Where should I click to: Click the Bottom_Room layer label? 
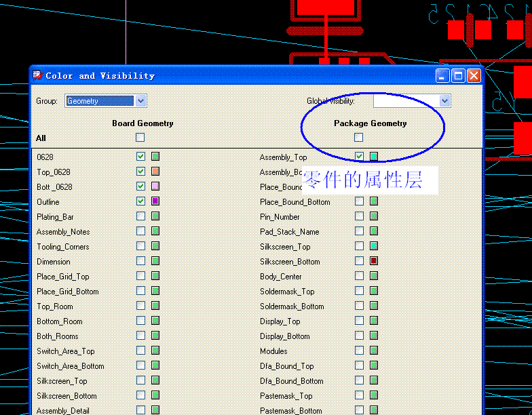pos(60,321)
